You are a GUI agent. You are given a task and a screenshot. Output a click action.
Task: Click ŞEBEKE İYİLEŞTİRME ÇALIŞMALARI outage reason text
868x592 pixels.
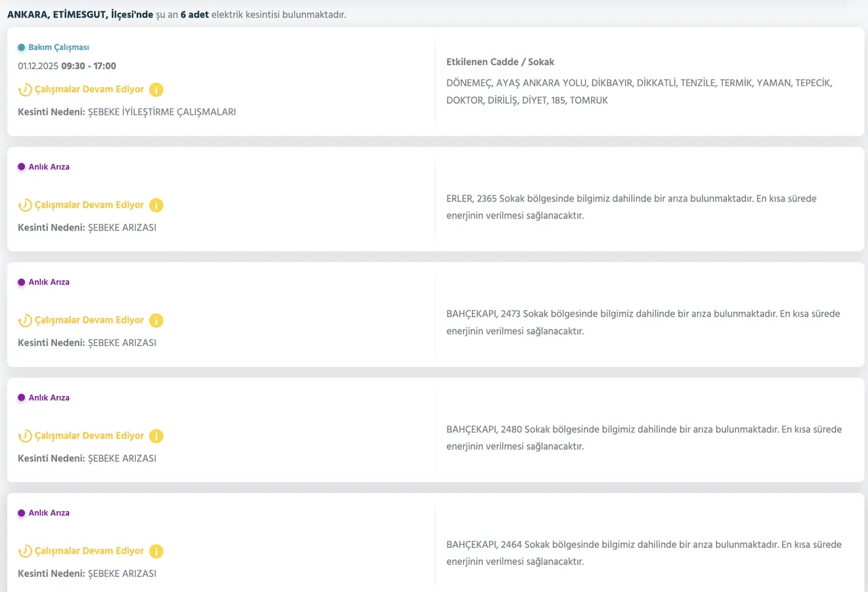[161, 112]
